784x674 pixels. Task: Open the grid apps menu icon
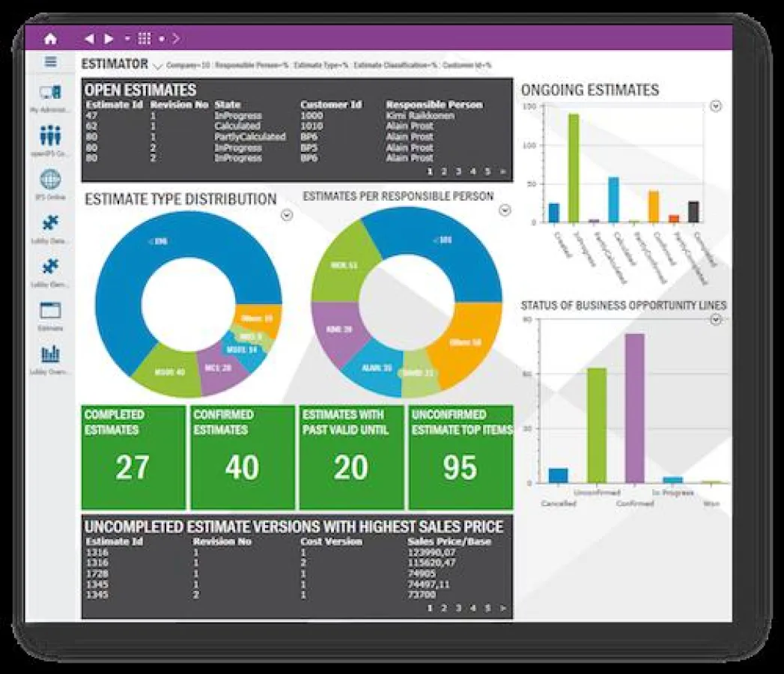[x=145, y=39]
